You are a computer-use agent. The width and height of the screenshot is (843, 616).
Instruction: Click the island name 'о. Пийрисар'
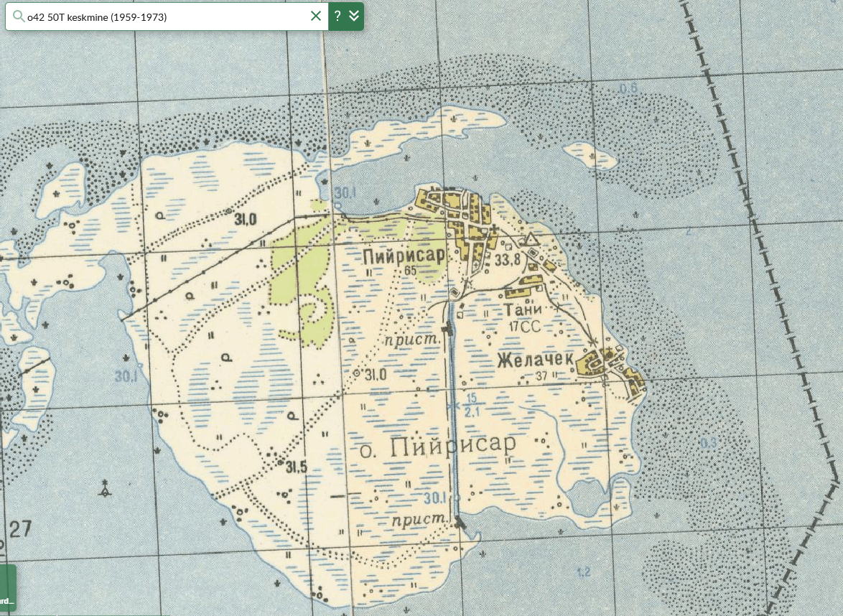(x=437, y=446)
